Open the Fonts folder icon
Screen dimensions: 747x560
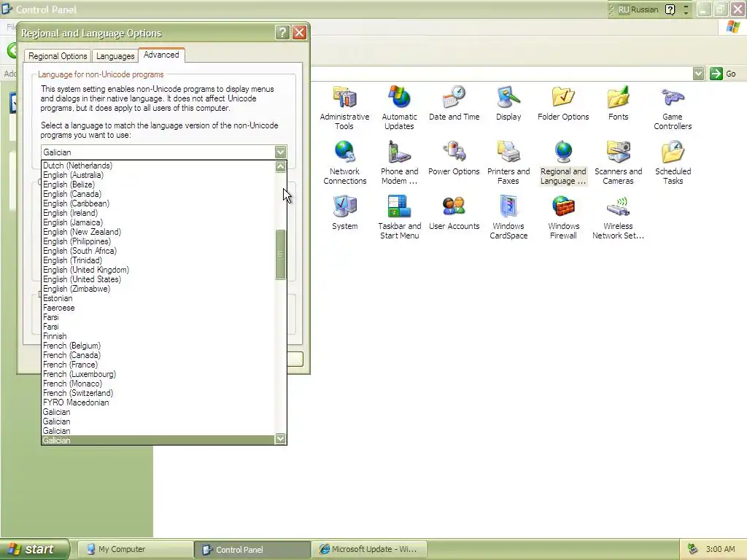pos(618,104)
